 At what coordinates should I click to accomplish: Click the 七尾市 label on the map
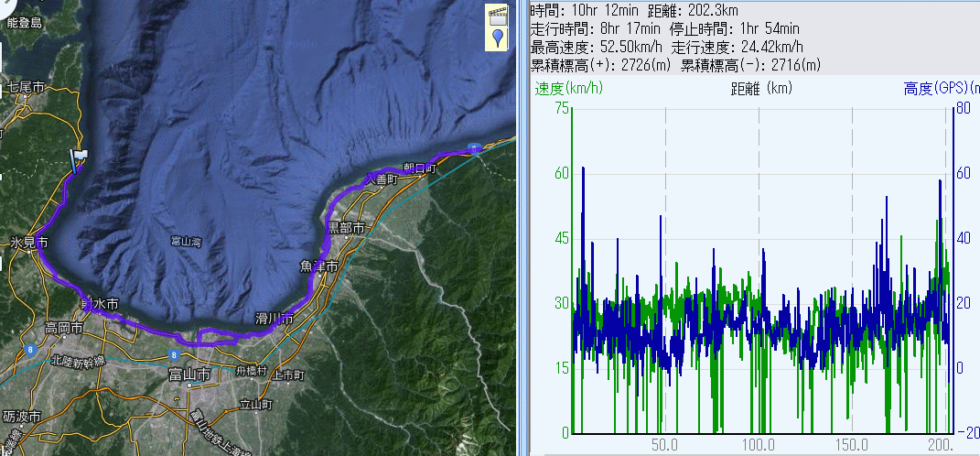pyautogui.click(x=26, y=87)
